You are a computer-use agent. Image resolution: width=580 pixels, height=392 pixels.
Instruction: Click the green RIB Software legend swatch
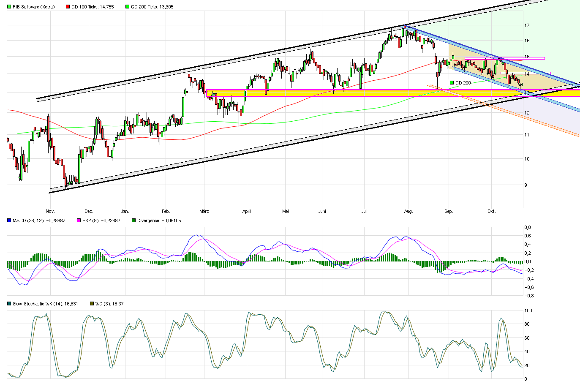click(9, 7)
